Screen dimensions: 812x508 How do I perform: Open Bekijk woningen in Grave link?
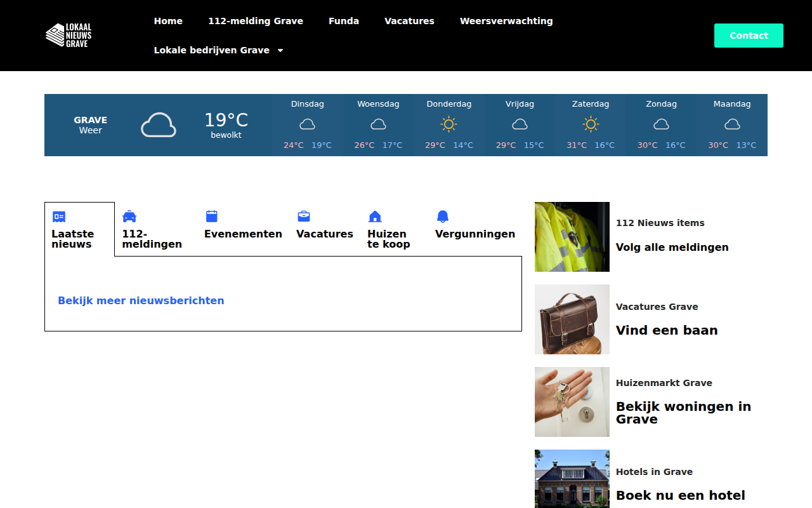coord(684,413)
